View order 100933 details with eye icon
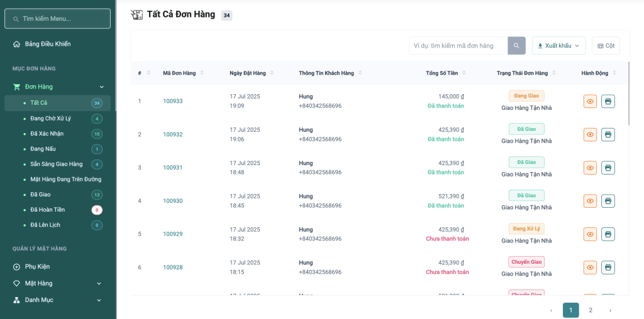644x319 pixels. tap(590, 101)
